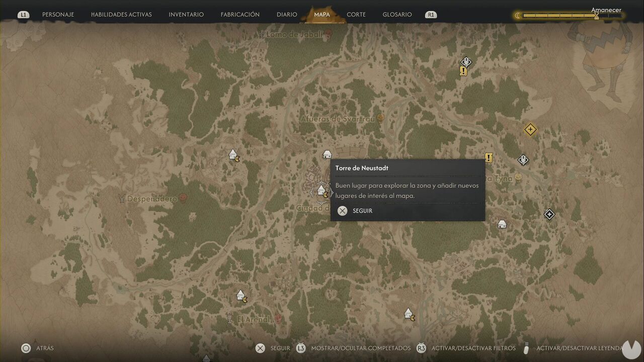Select the yellow diamond quest marker
644x362 pixels.
tap(530, 130)
